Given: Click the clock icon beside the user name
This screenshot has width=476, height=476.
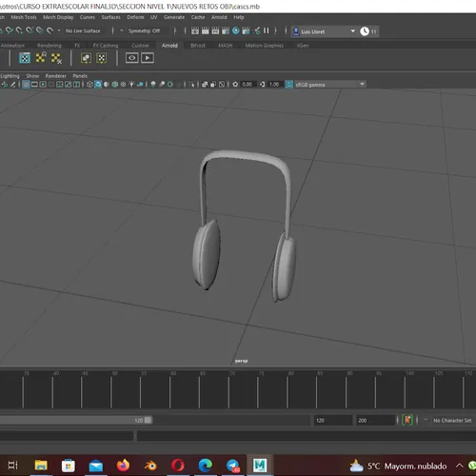Looking at the screenshot, I should tap(365, 31).
